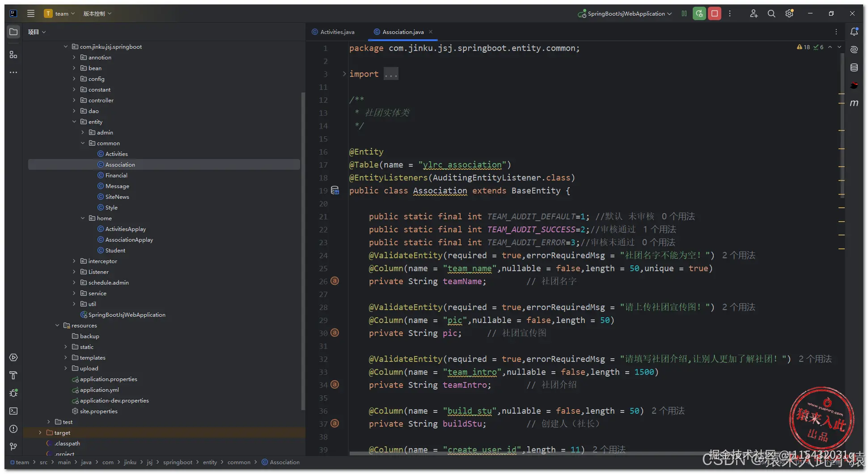This screenshot has width=868, height=474.
Task: Expand the annotion package
Action: (74, 57)
